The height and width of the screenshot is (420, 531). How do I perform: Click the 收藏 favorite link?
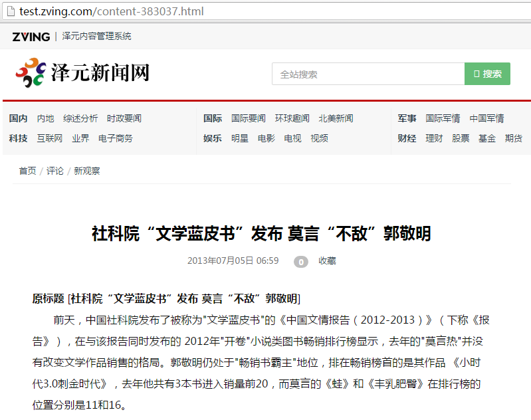pos(327,261)
